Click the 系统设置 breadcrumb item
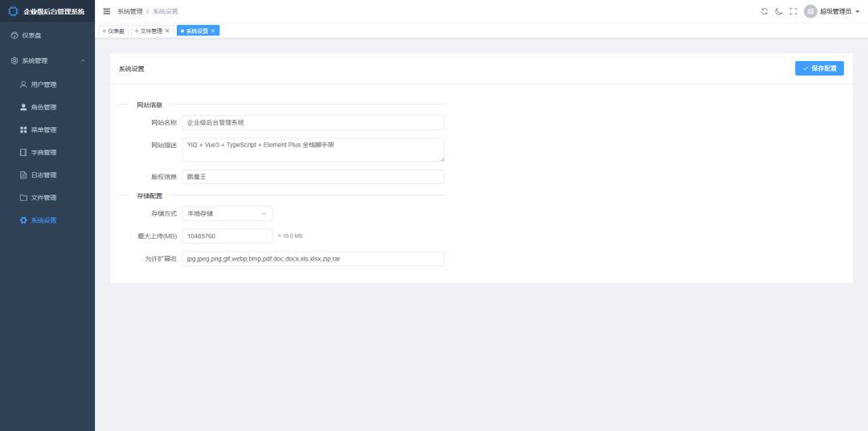The width and height of the screenshot is (868, 431). (166, 11)
